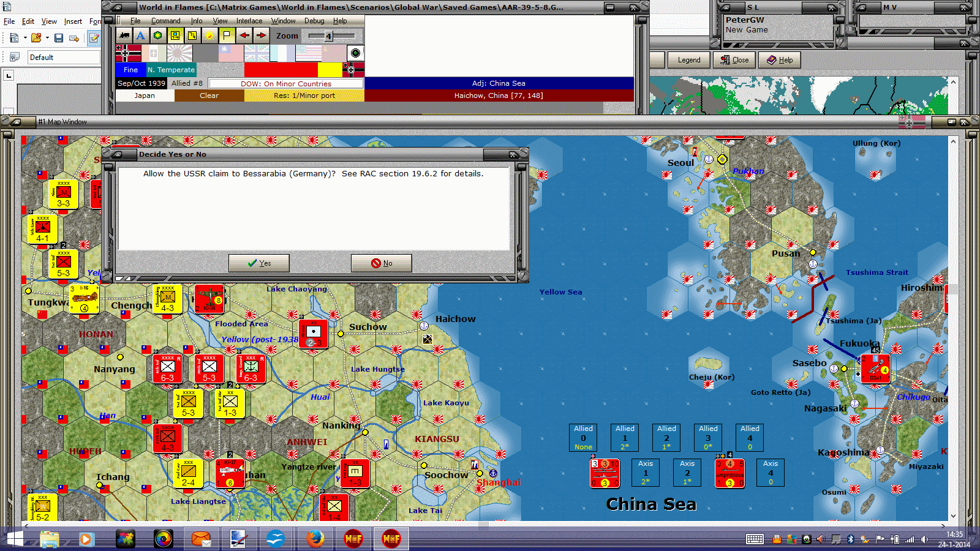
Task: Click the green globe toolbar icon
Action: pos(158,36)
